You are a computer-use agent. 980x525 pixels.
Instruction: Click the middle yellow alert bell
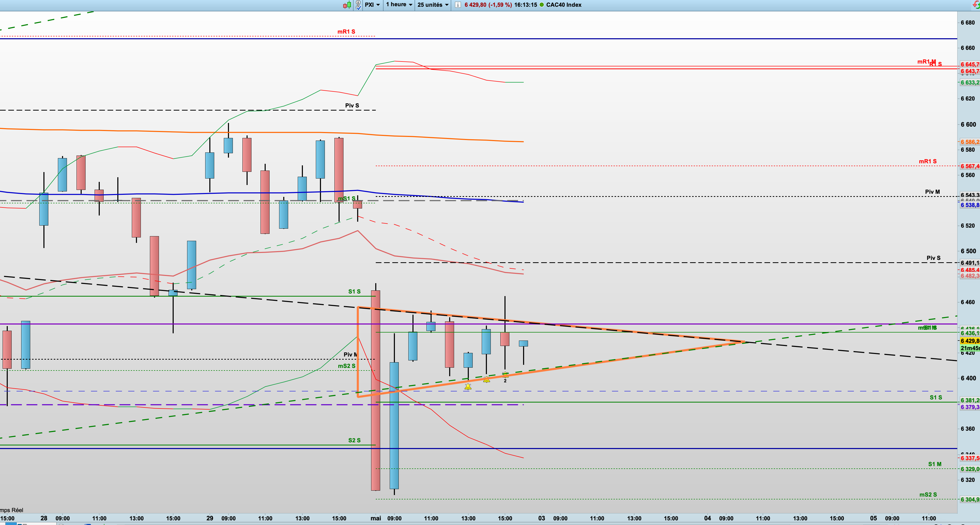pos(487,379)
